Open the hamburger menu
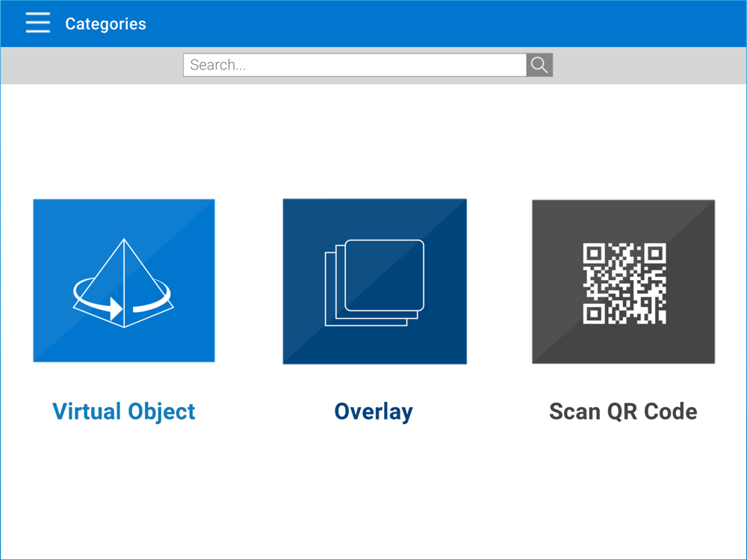The height and width of the screenshot is (560, 747). (38, 23)
